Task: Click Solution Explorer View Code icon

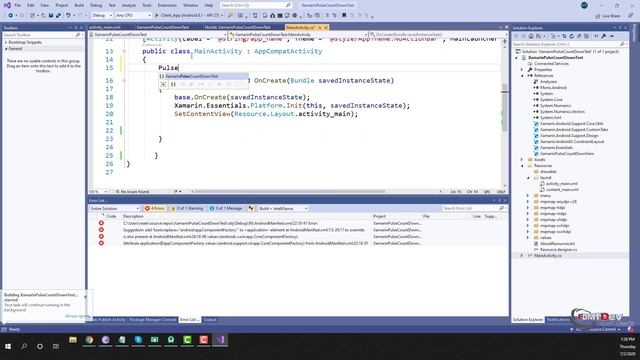Action: pyautogui.click(x=596, y=36)
